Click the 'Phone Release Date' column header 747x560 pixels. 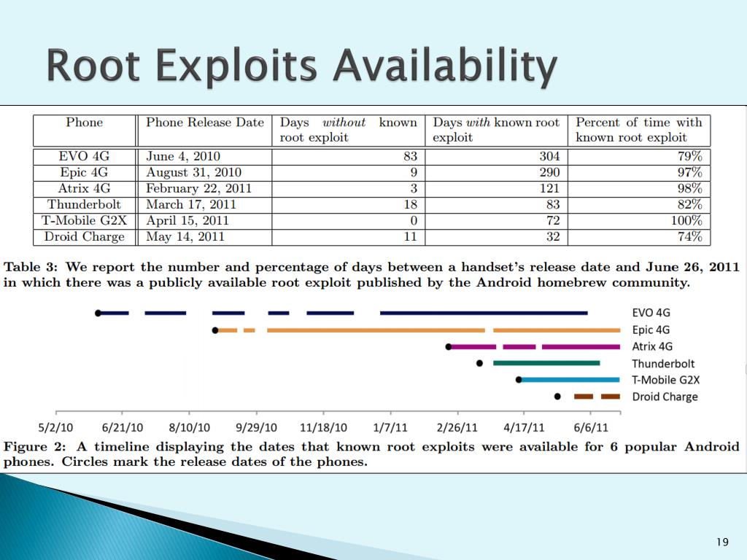coord(205,122)
